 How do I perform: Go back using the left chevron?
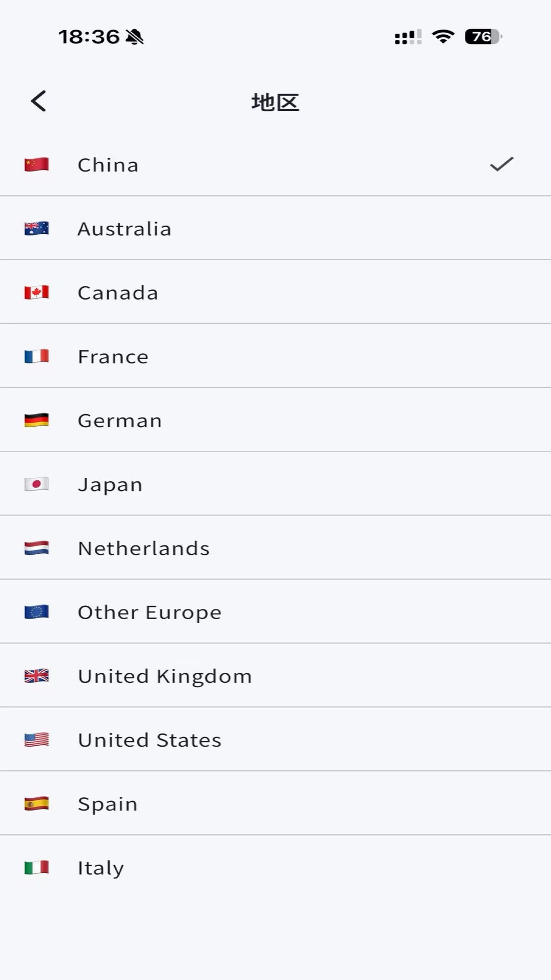(x=39, y=101)
